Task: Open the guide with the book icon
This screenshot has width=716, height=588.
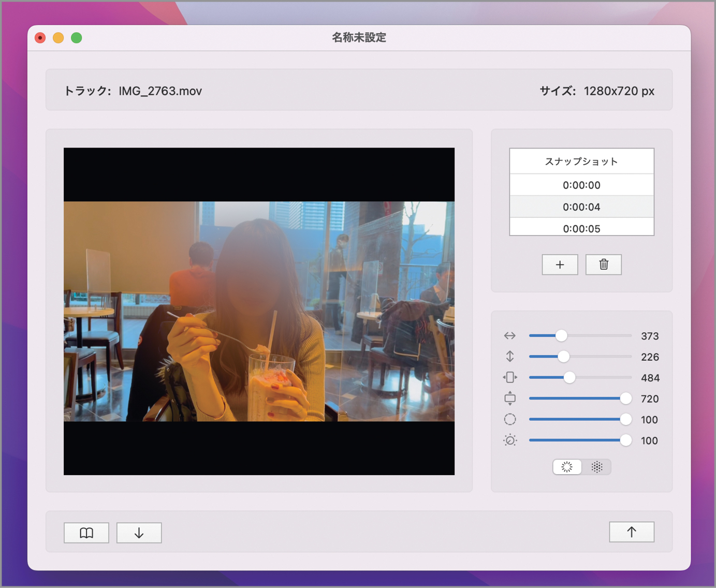Action: [86, 533]
